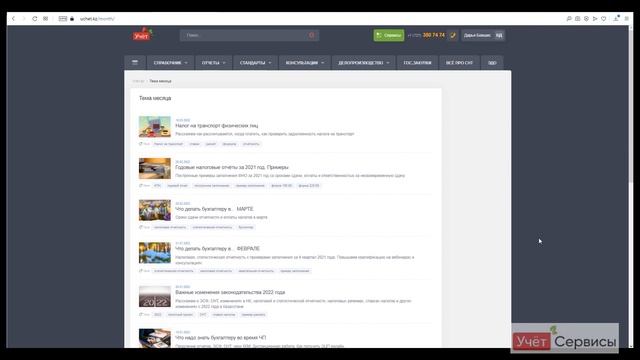Bookmark the page with the heart icon
Image resolution: width=640 pixels, height=360 pixels.
tap(604, 19)
